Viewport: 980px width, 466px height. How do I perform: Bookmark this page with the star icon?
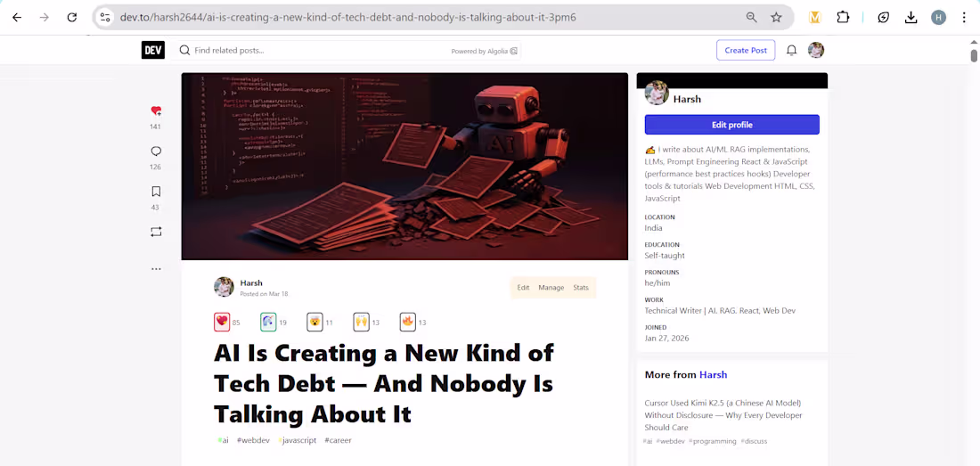[x=776, y=18]
